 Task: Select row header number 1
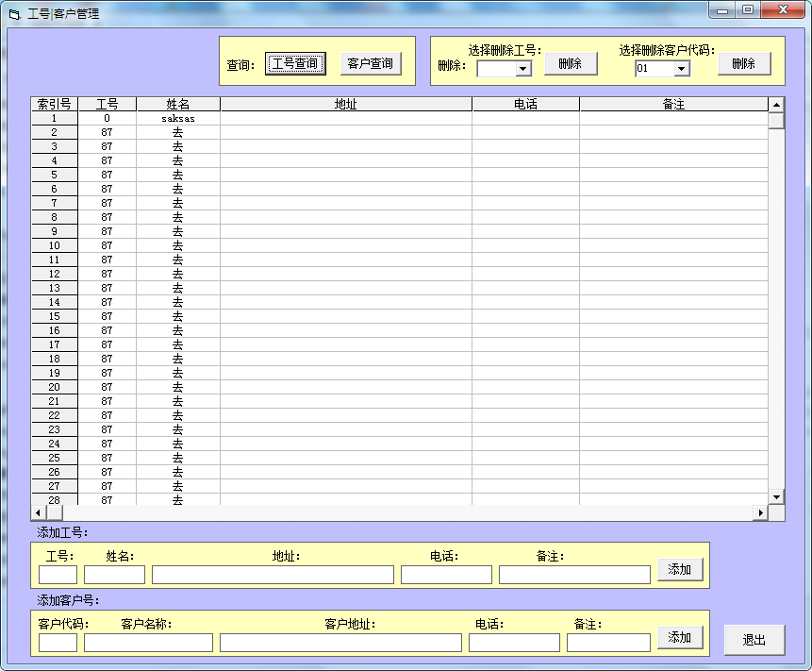tap(55, 119)
